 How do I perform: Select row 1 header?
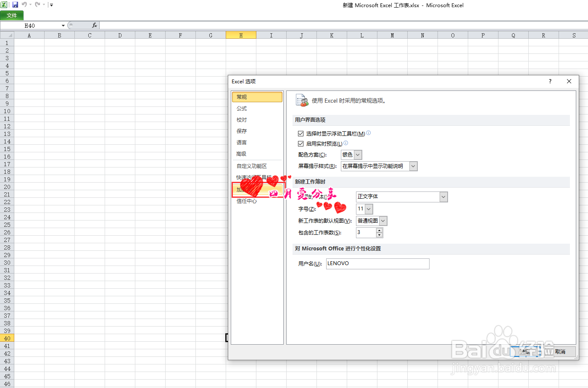[7, 43]
